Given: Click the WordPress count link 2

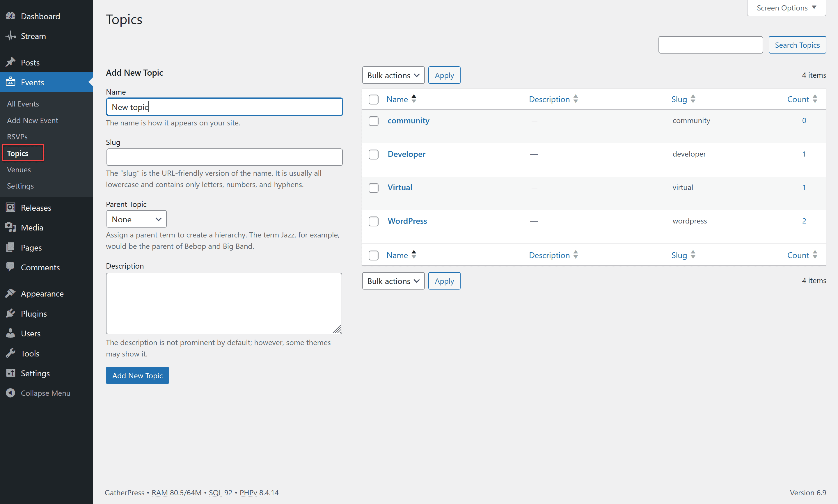Looking at the screenshot, I should 804,221.
